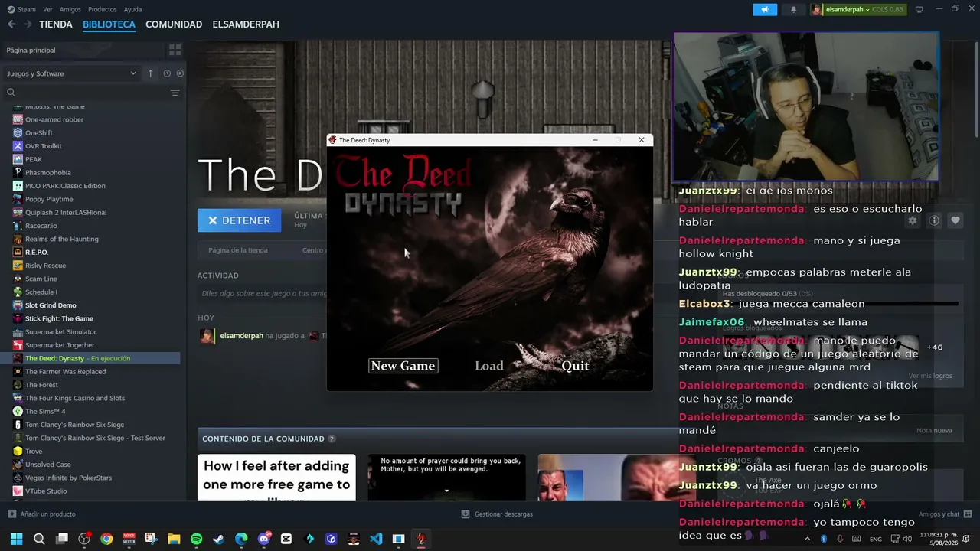The image size is (980, 551).
Task: Open the Steam notifications bell
Action: [793, 9]
